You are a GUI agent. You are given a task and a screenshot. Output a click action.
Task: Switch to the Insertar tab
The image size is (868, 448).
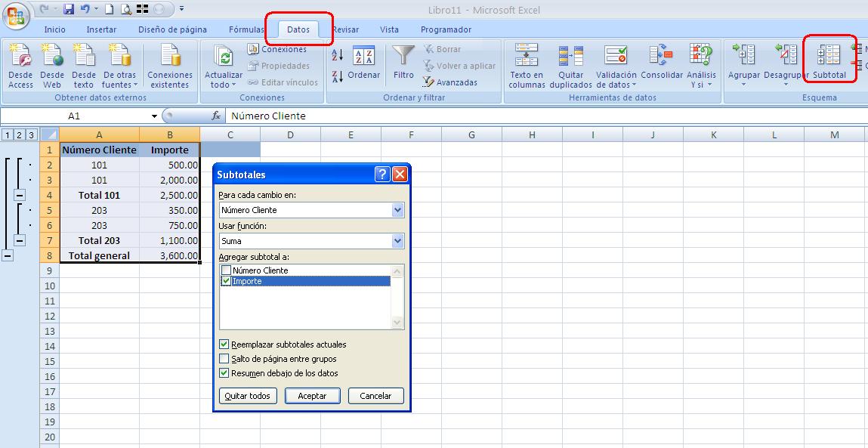[101, 30]
